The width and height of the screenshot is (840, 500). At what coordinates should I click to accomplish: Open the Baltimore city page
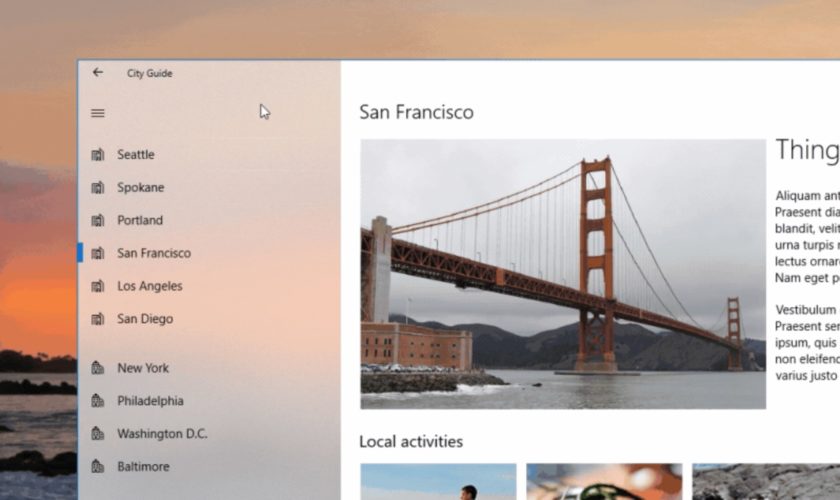pos(209,466)
